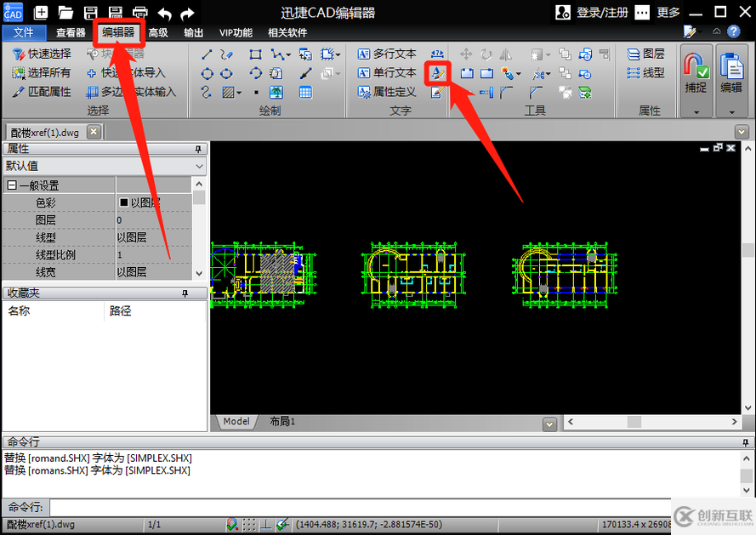This screenshot has height=535, width=756.
Task: Click the blue help question mark icon
Action: coord(734,31)
